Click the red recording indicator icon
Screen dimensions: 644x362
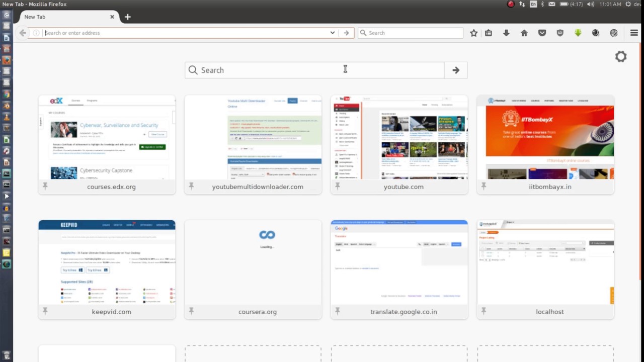click(511, 4)
